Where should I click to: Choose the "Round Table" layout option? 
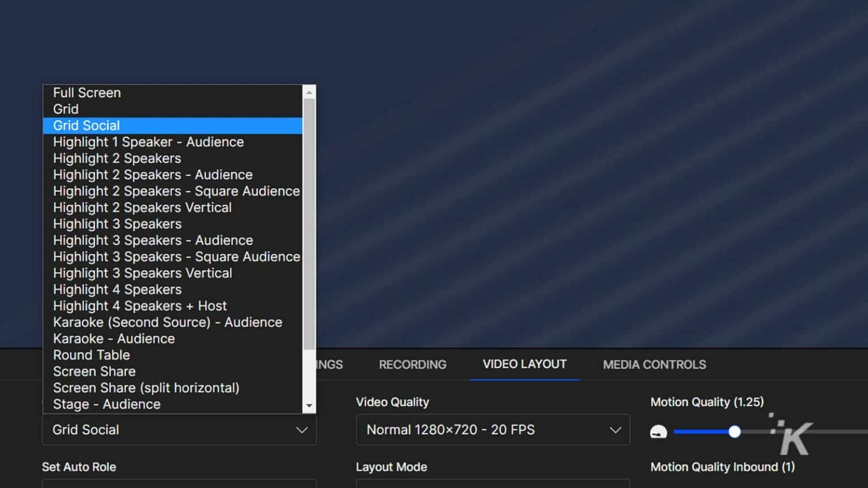click(x=91, y=355)
